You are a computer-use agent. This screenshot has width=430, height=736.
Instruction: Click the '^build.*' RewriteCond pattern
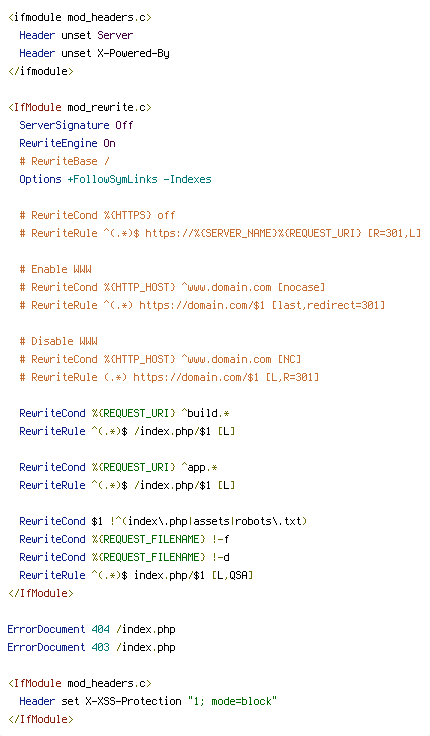click(x=205, y=414)
